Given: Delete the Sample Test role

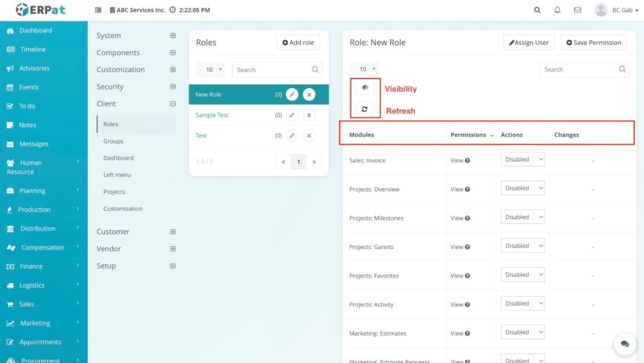Looking at the screenshot, I should click(309, 115).
